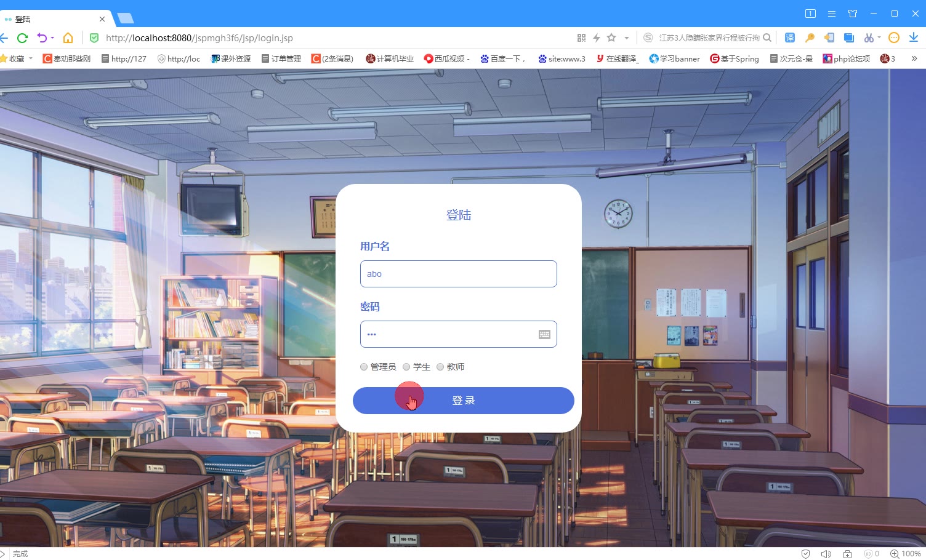Expand the bookmarks overflow chevron
The width and height of the screenshot is (926, 560).
(x=914, y=58)
